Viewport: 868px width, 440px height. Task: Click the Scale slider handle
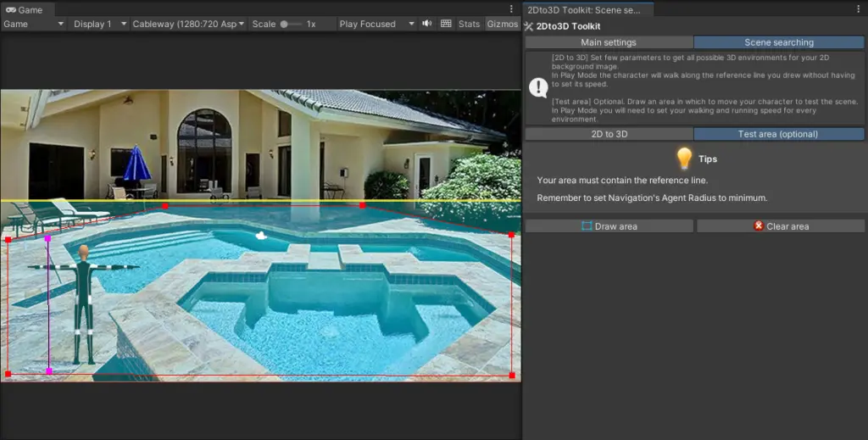285,24
